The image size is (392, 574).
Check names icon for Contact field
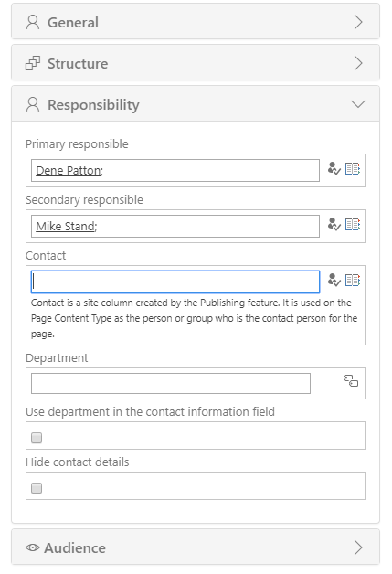pos(334,280)
